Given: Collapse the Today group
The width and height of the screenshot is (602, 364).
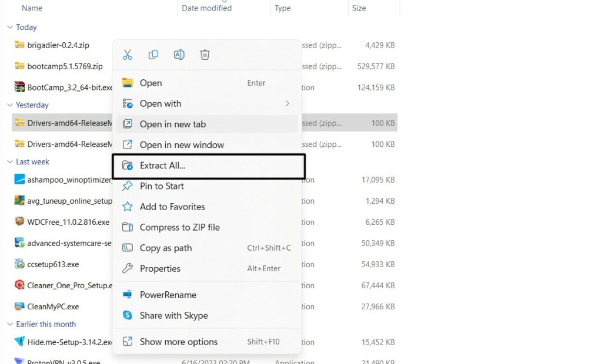Looking at the screenshot, I should click(9, 28).
